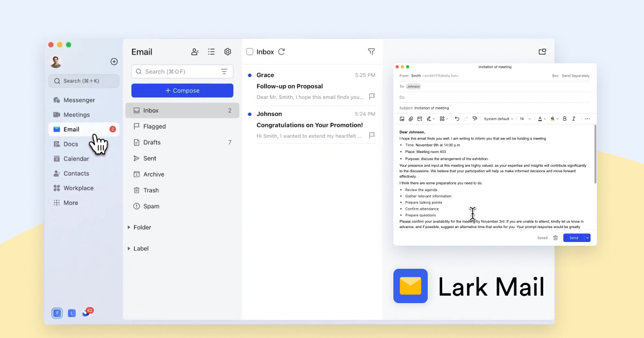Open the Email settings gear
The height and width of the screenshot is (338, 644).
[x=228, y=52]
